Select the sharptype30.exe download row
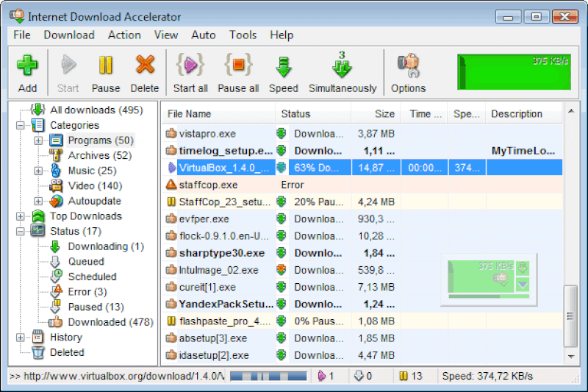 [x=362, y=253]
